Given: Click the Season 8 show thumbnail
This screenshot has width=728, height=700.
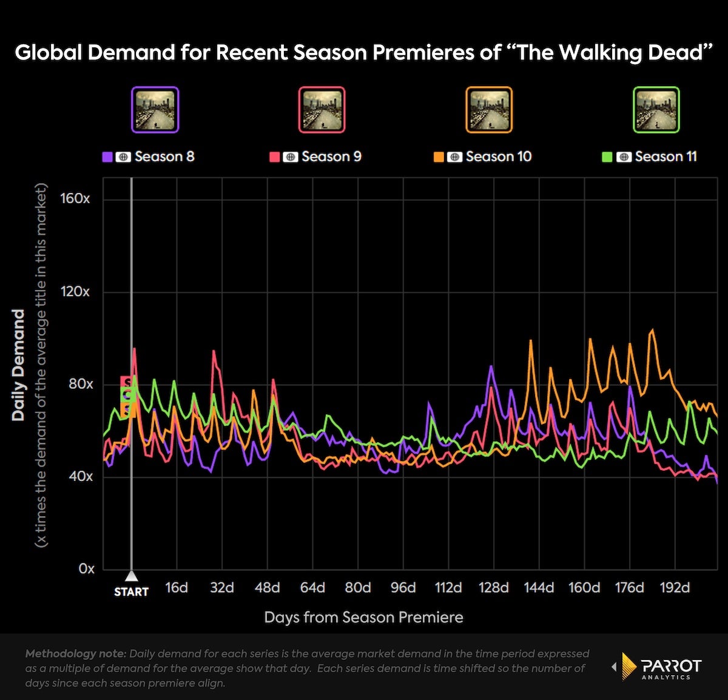Looking at the screenshot, I should pyautogui.click(x=155, y=110).
